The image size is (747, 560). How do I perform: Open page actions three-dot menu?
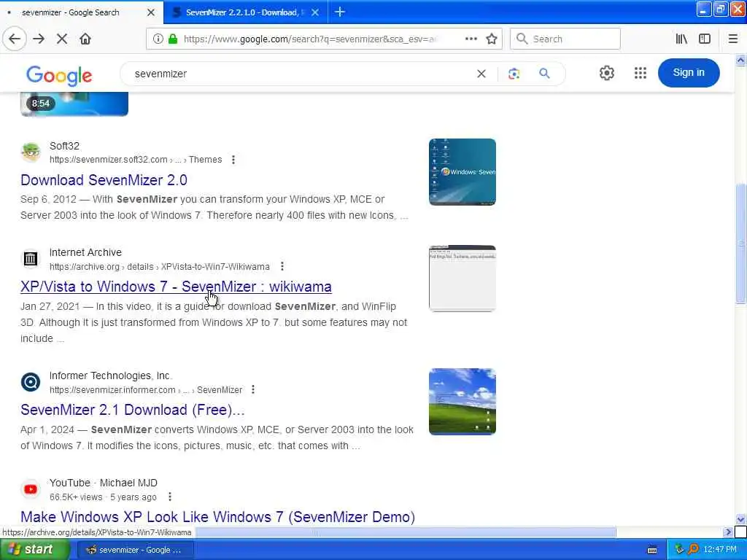471,39
